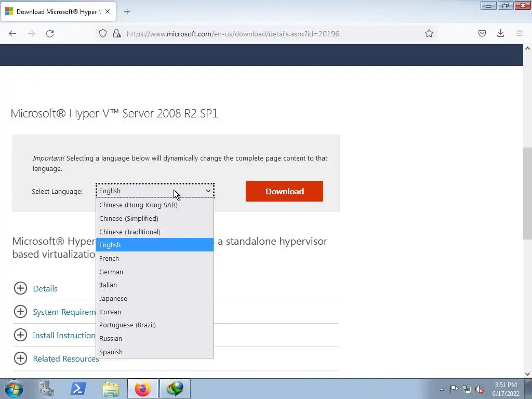The width and height of the screenshot is (532, 399).
Task: Open a new browser tab
Action: (x=127, y=12)
